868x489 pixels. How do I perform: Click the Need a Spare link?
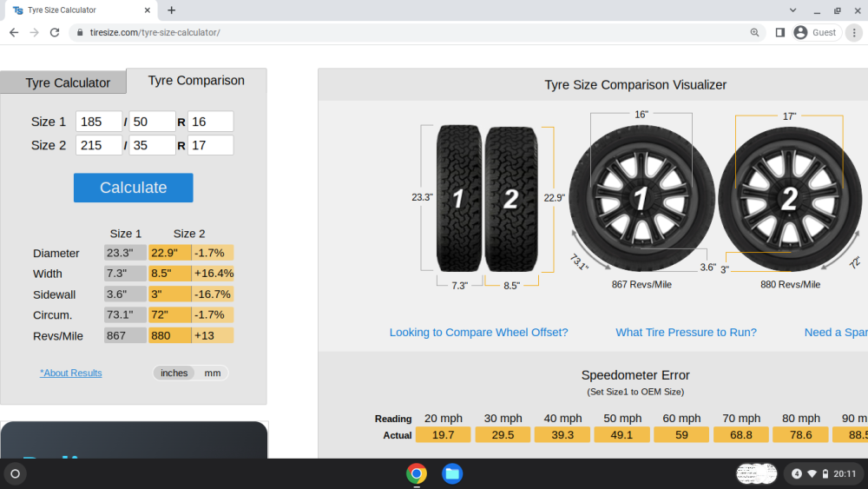836,333
